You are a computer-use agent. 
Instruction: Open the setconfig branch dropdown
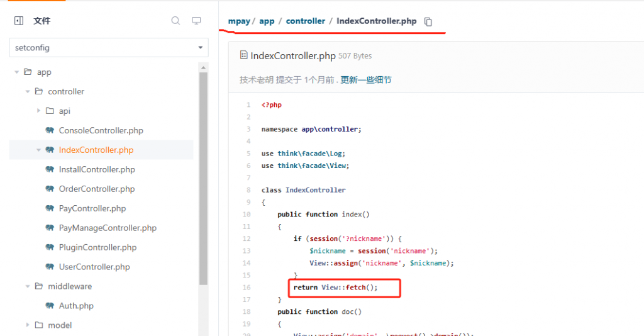pyautogui.click(x=109, y=48)
